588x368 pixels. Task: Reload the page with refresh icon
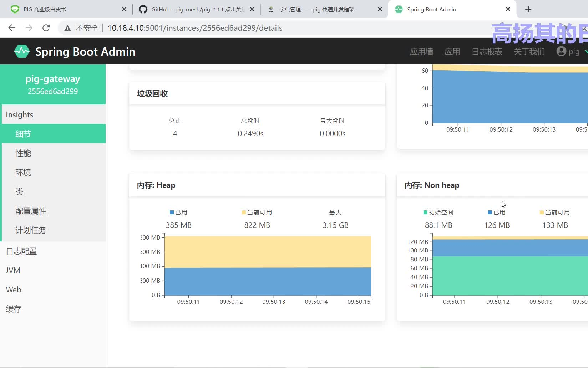[x=46, y=28]
